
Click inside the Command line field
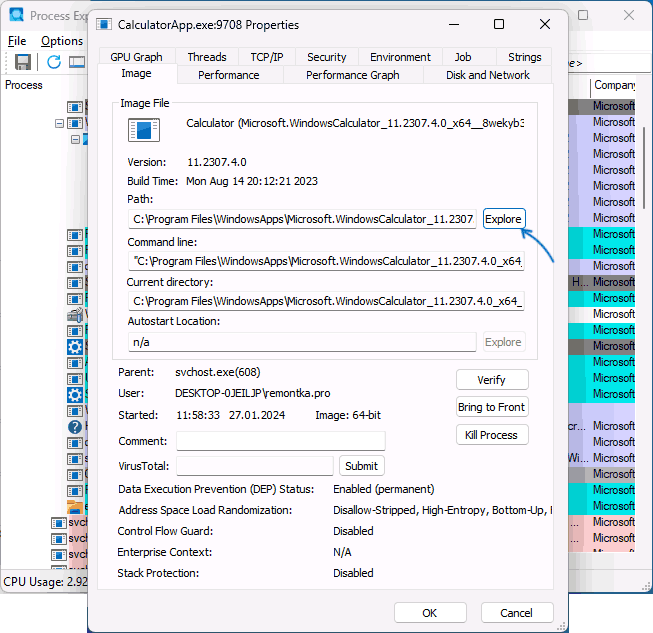click(326, 261)
